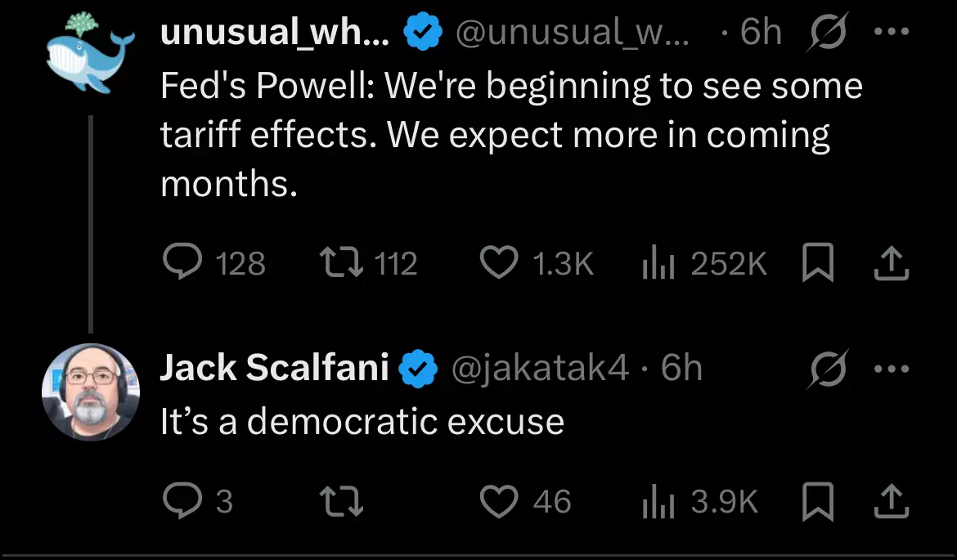Open Jack Scalfani's profile picture
The width and height of the screenshot is (957, 560).
pyautogui.click(x=90, y=392)
